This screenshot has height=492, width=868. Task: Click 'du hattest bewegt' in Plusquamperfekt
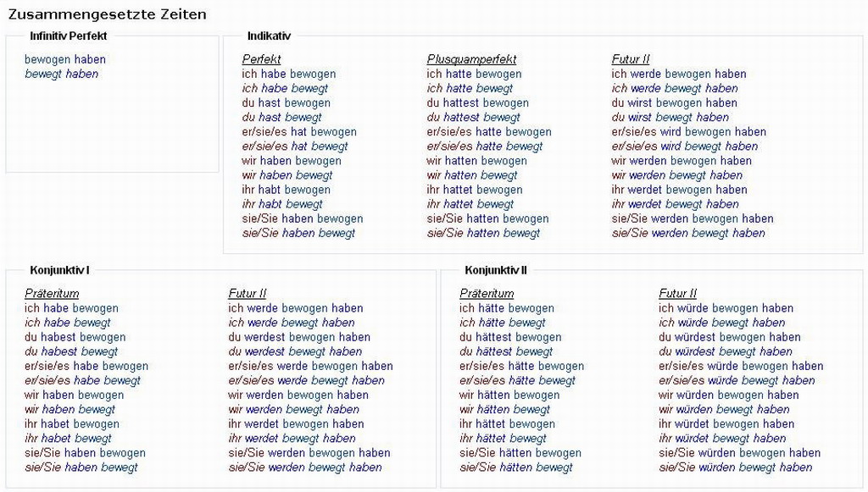coord(473,117)
